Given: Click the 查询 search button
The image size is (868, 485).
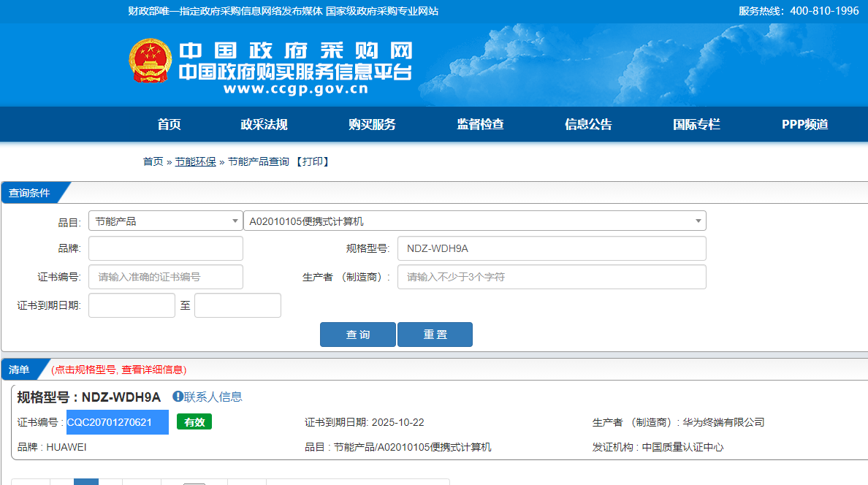Looking at the screenshot, I should tap(357, 335).
